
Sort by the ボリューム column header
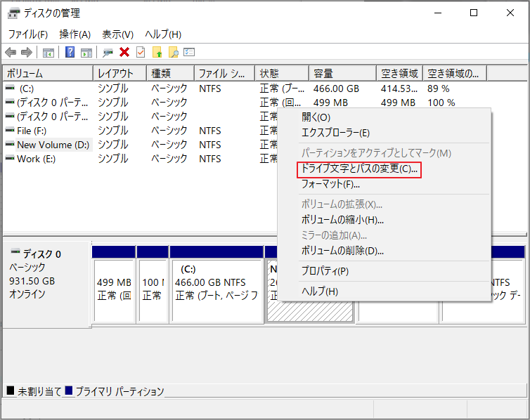pos(48,73)
